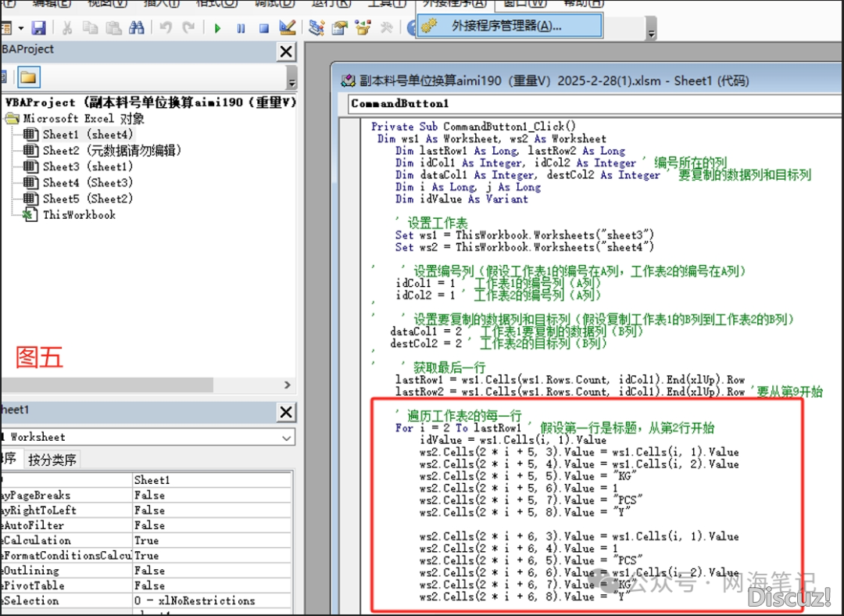This screenshot has width=844, height=616.
Task: Select ThisWorkbook in project tree
Action: pyautogui.click(x=79, y=215)
